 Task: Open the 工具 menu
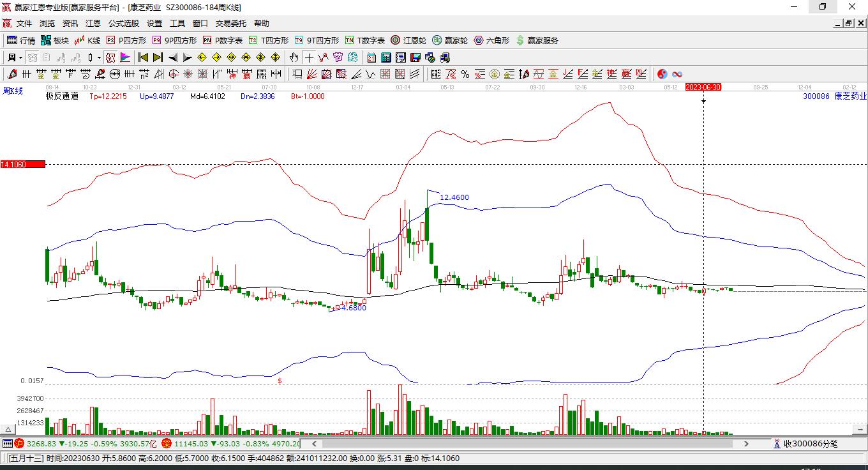pos(177,24)
